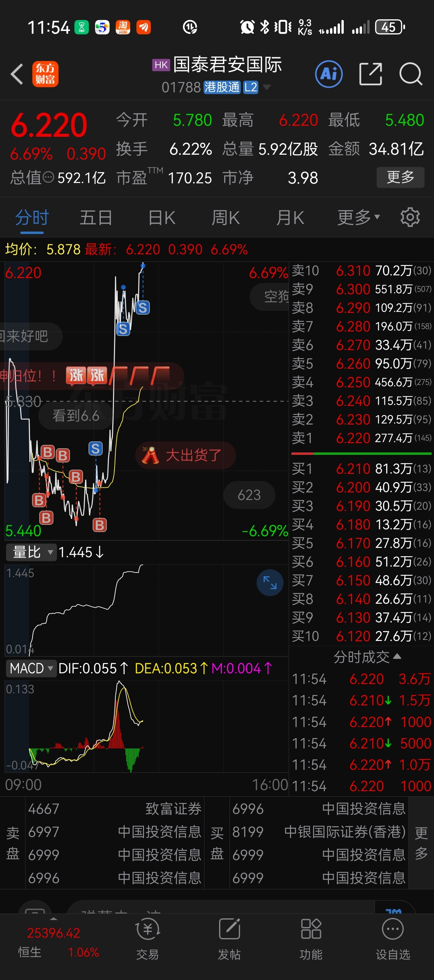Open the 东方财富 logo icon

pos(45,74)
